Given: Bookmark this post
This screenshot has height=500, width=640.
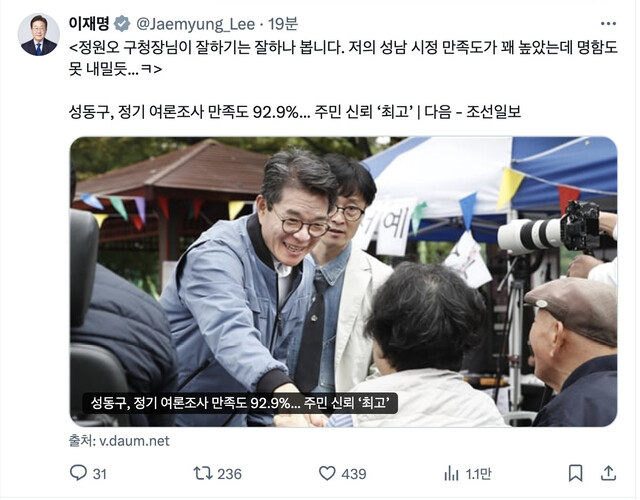Looking at the screenshot, I should [575, 473].
